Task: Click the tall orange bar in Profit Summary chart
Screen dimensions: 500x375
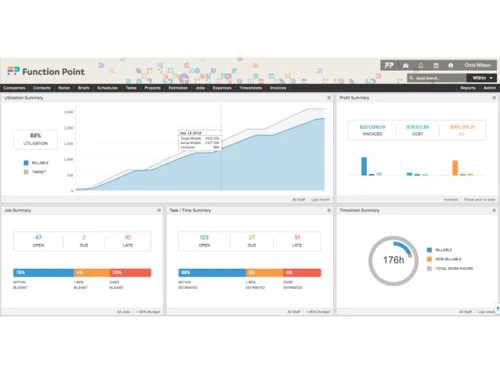Action: (x=455, y=168)
